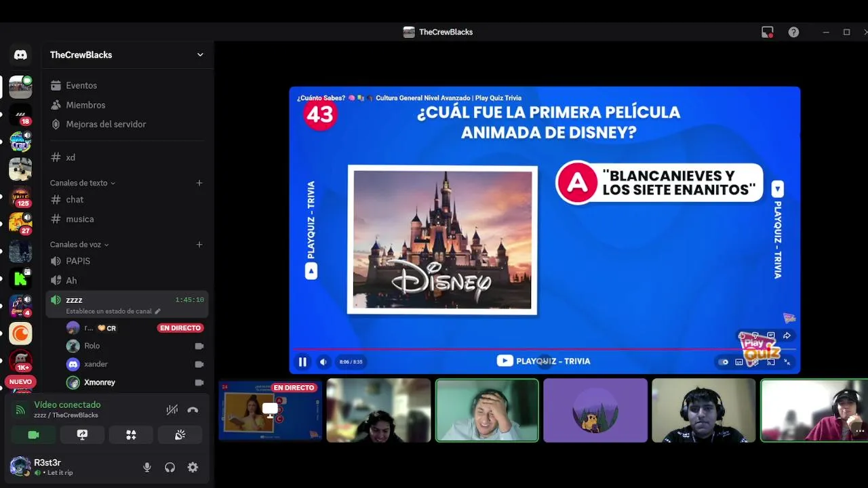Toggle the autoplay switch in player

(x=724, y=362)
